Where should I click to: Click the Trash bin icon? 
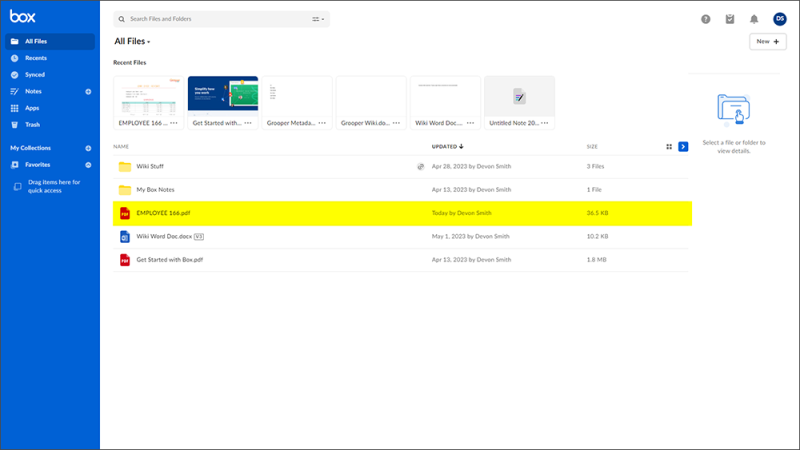[14, 124]
